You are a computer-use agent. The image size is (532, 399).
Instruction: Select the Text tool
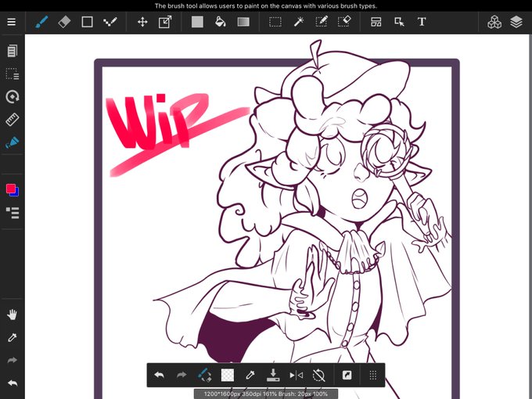pyautogui.click(x=422, y=22)
